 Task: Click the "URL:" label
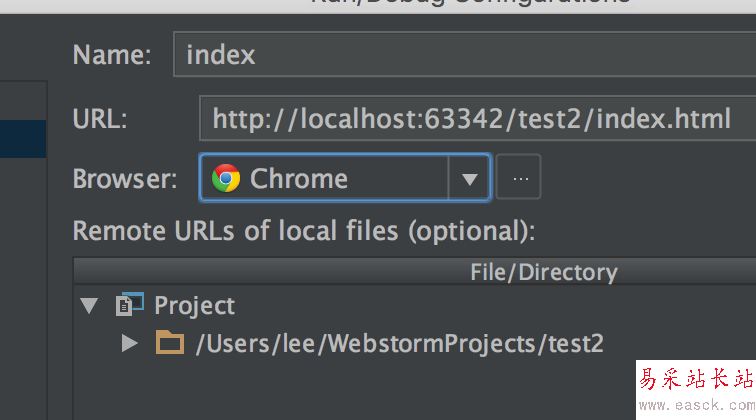pos(100,120)
